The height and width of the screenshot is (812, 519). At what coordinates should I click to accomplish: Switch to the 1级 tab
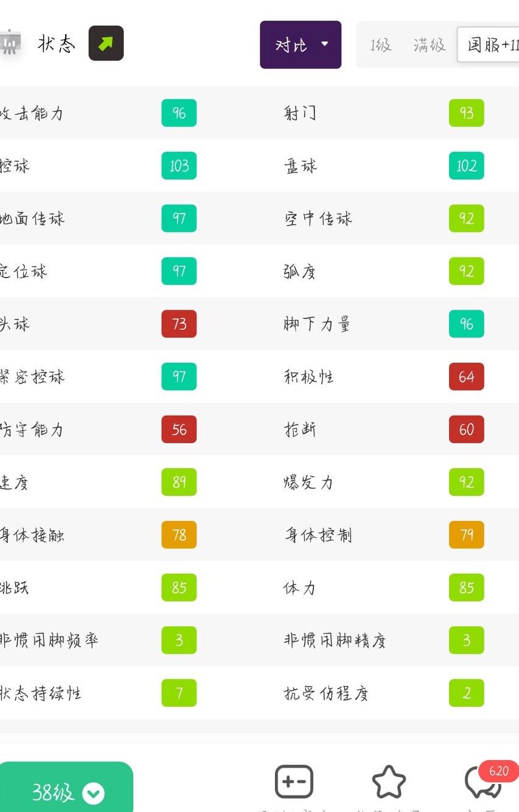click(380, 45)
